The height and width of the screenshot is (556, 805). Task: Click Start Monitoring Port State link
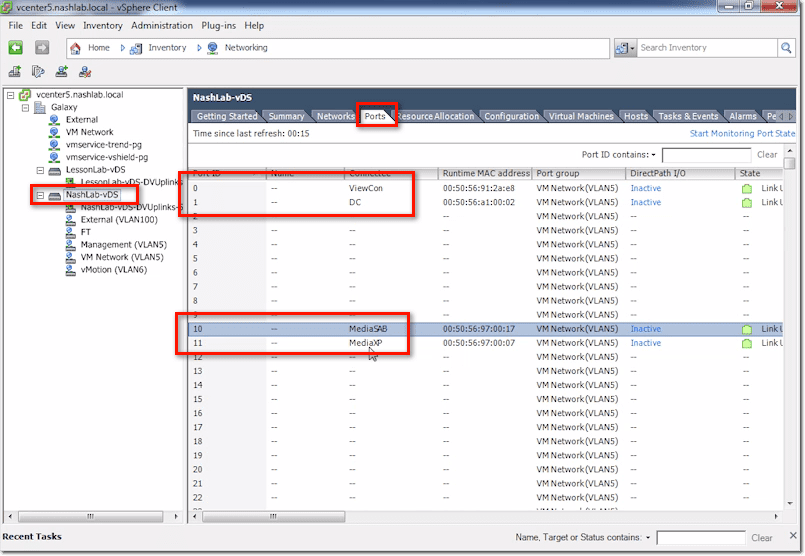click(742, 133)
